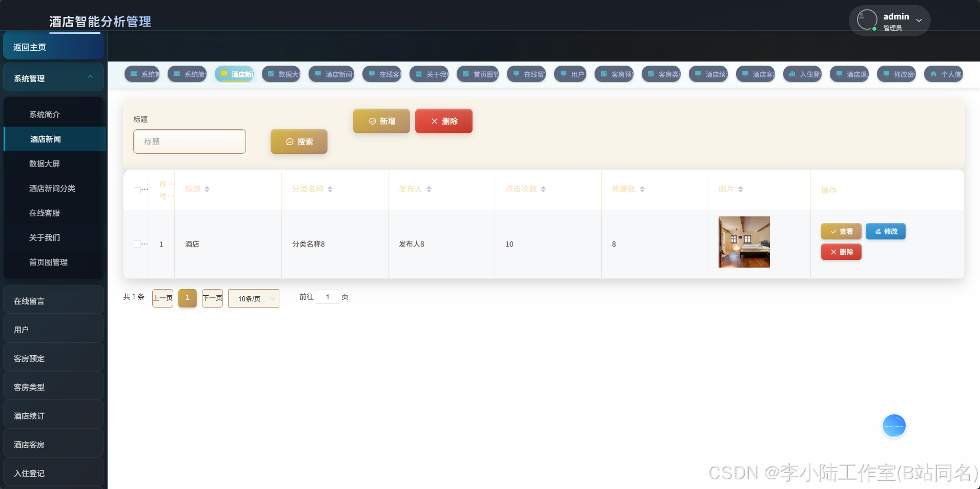Collapse the 系统管理 sidebar group
The width and height of the screenshot is (980, 489).
pyautogui.click(x=54, y=78)
